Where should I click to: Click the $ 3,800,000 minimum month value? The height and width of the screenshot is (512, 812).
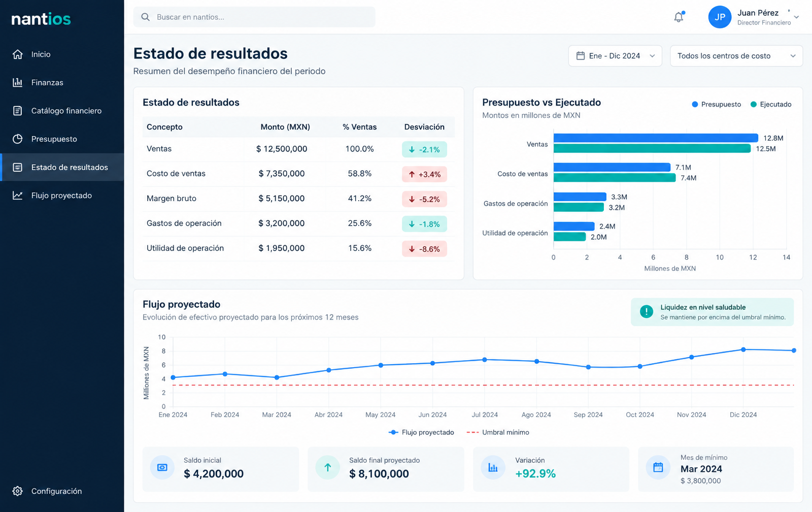701,481
